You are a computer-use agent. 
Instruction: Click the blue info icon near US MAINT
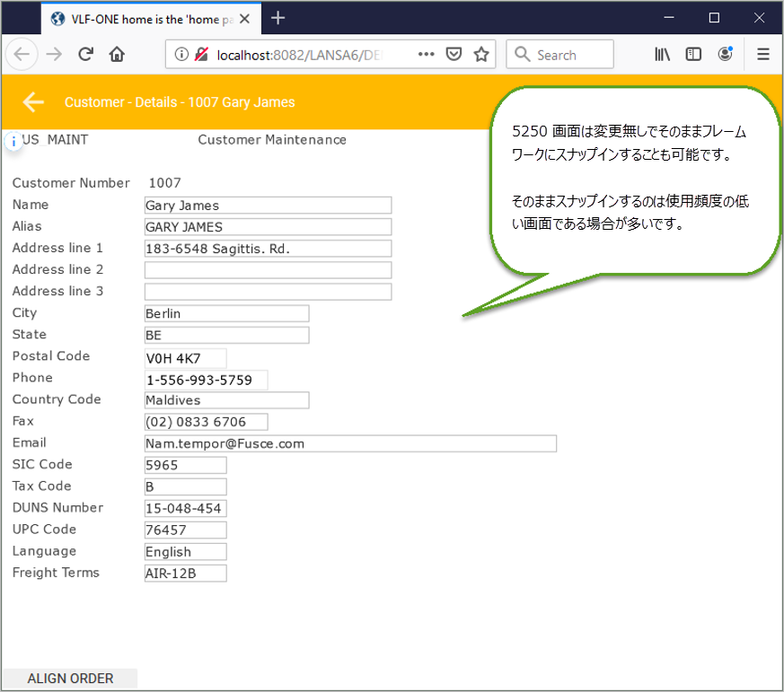point(13,142)
